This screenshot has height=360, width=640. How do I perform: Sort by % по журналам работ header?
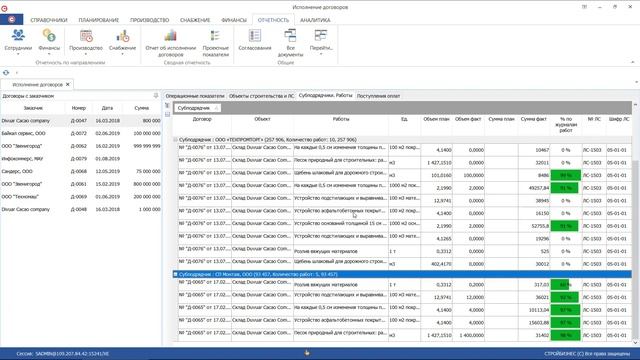566,124
